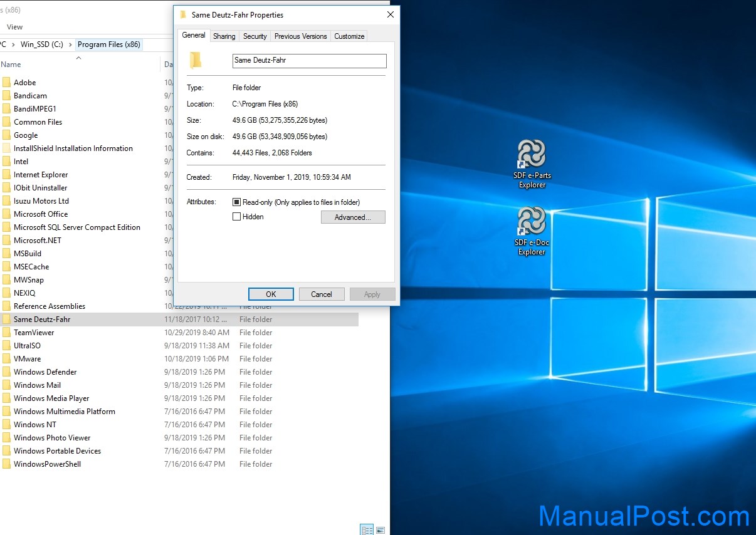The image size is (756, 535).
Task: Select the Same Deutz-Fahr folder row
Action: (179, 319)
